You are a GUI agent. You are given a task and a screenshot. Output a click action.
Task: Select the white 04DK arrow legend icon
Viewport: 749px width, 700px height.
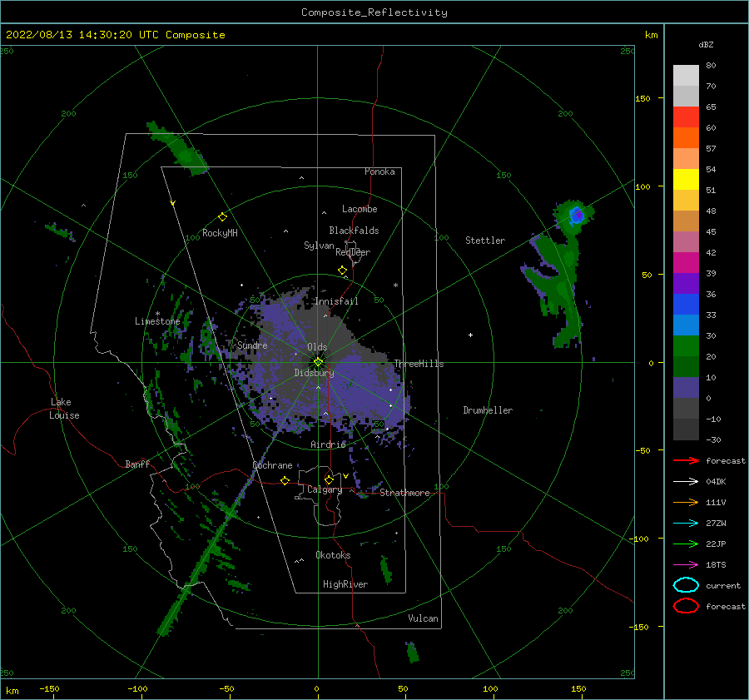[x=686, y=481]
